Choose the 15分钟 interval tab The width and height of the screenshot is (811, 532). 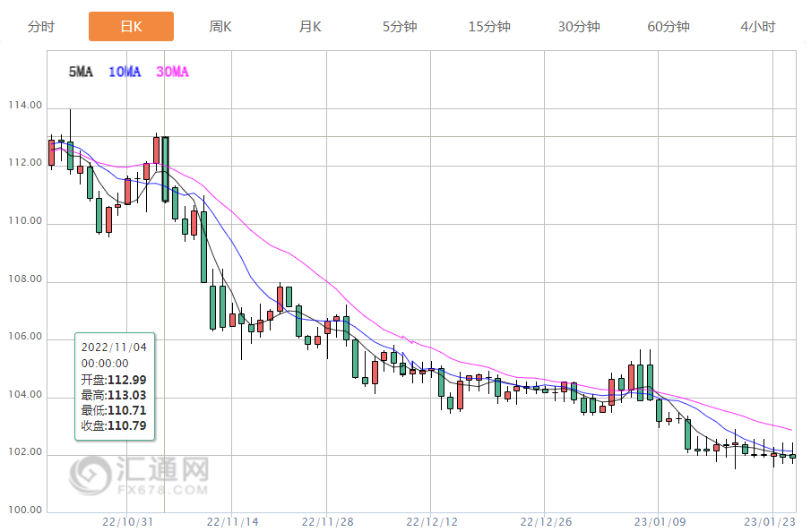click(489, 27)
